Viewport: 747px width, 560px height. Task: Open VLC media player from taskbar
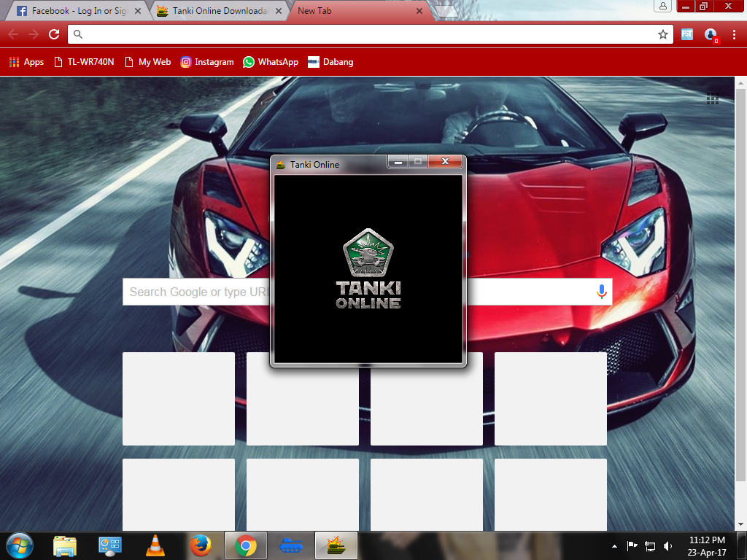pos(155,545)
